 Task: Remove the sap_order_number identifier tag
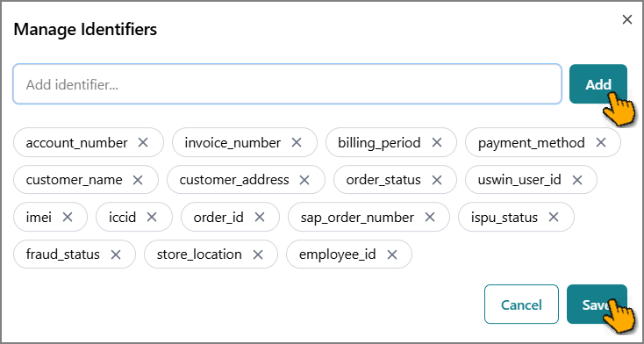[430, 217]
